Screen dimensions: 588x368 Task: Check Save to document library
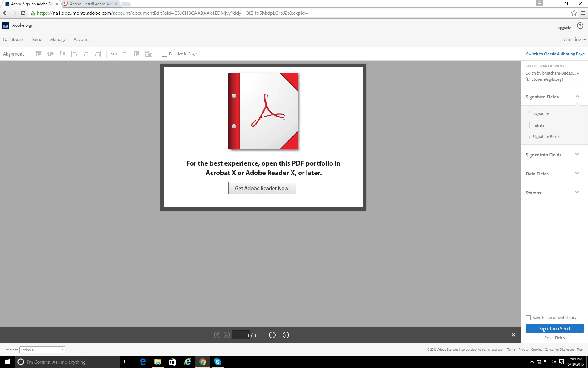tap(528, 318)
